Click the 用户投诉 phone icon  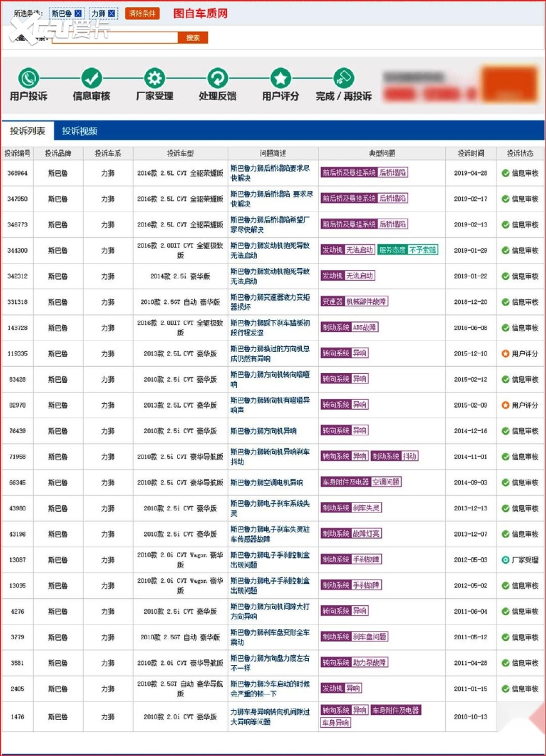point(28,78)
